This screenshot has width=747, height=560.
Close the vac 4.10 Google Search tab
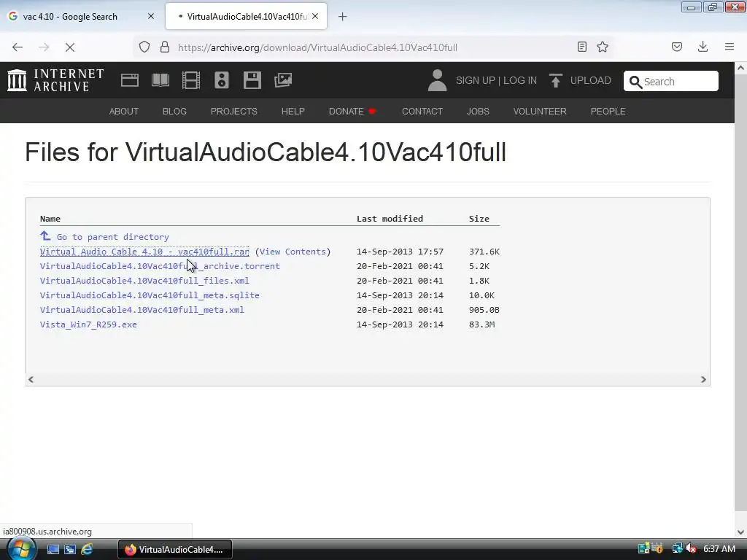[151, 16]
